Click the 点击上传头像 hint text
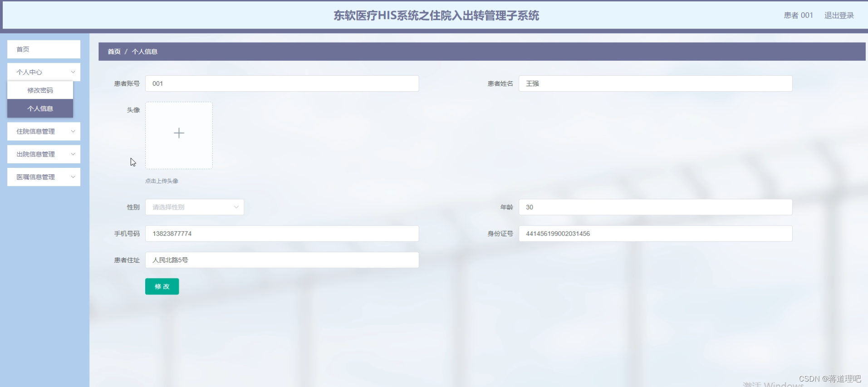Viewport: 868px width, 387px height. pos(162,181)
